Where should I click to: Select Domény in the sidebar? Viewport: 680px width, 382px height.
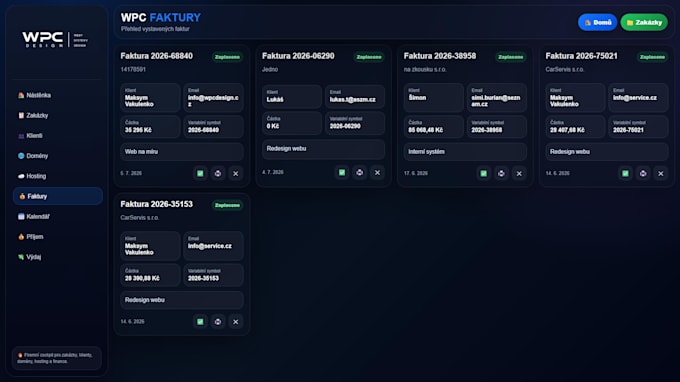58,156
